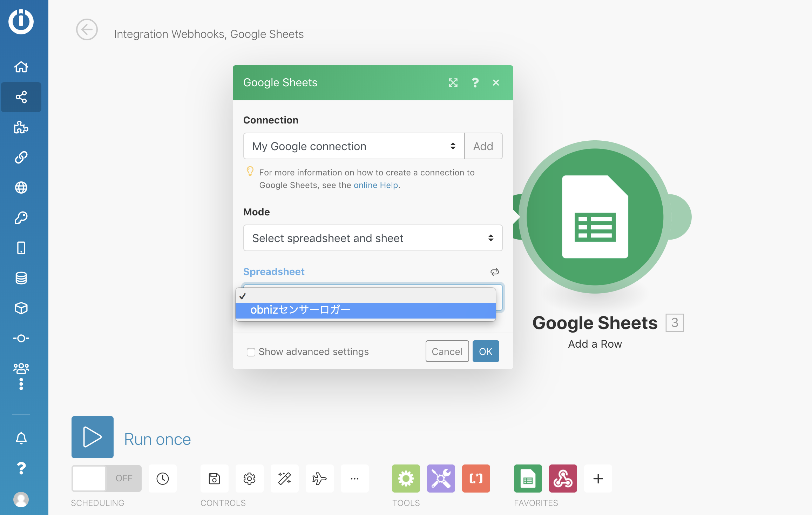Image resolution: width=812 pixels, height=515 pixels.
Task: Open the schedule setting clock icon
Action: [163, 479]
